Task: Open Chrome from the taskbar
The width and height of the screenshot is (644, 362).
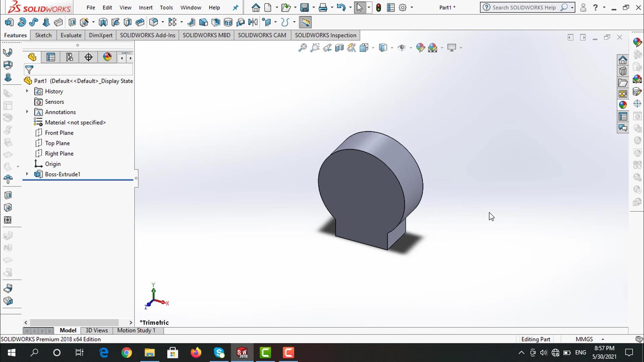Action: (126, 353)
